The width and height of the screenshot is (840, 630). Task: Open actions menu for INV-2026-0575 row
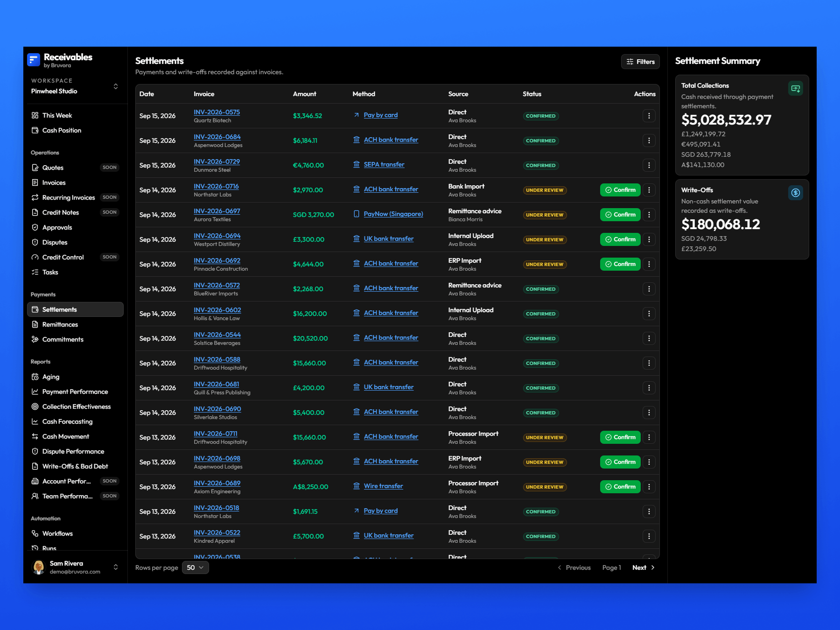(x=649, y=116)
